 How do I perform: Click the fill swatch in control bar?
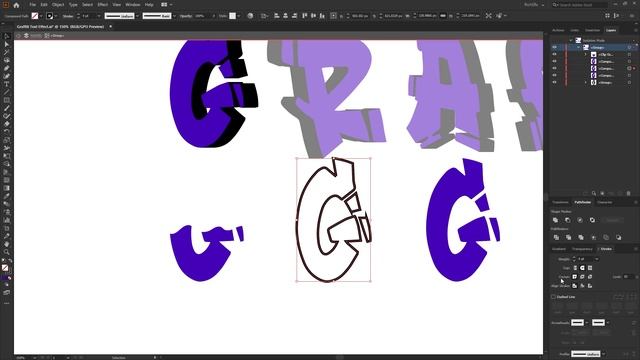tap(35, 16)
